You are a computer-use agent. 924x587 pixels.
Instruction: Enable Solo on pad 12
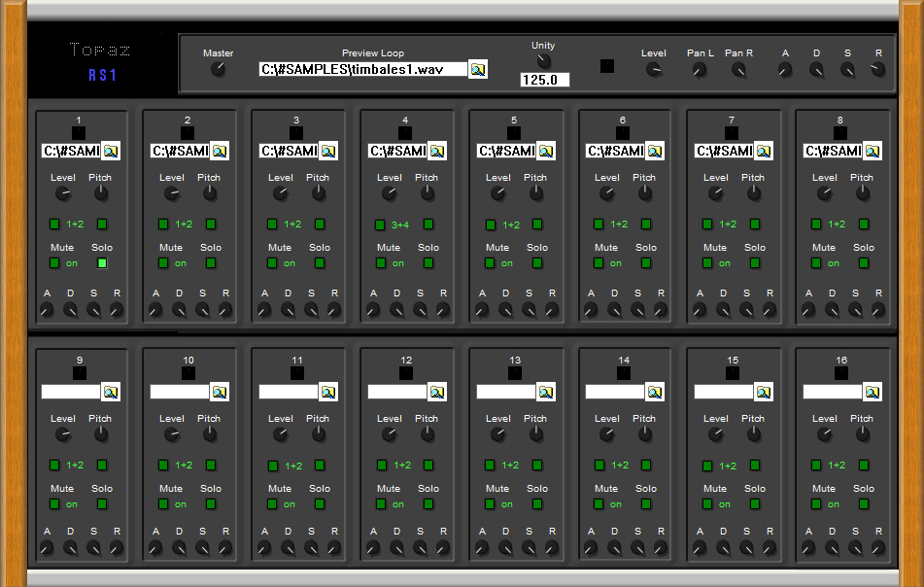[428, 503]
